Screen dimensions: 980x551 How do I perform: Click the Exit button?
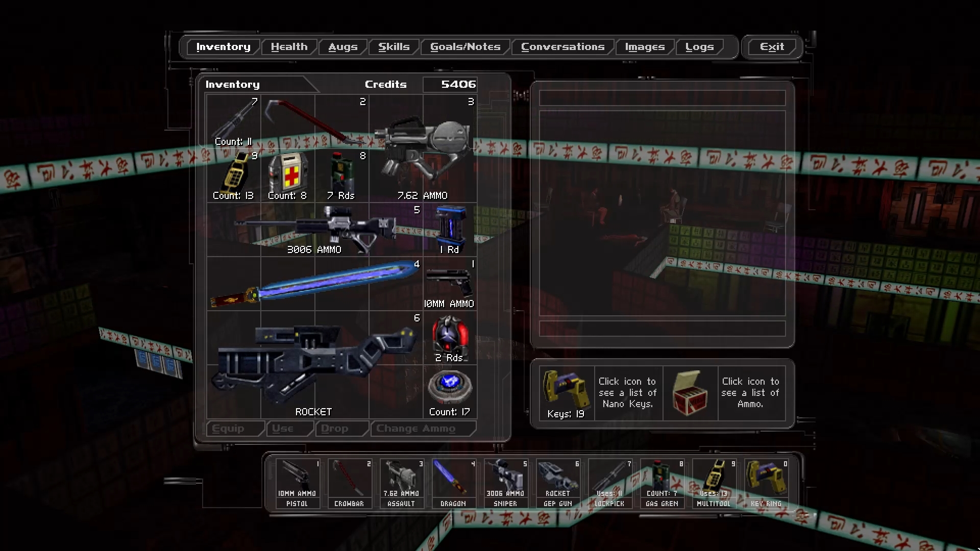[x=771, y=47]
